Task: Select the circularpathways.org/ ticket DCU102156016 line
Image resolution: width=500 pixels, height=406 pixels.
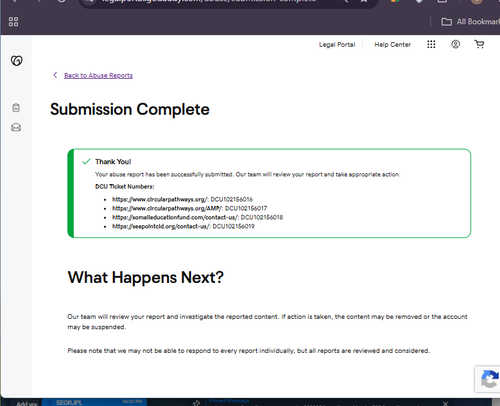Action: pyautogui.click(x=182, y=199)
